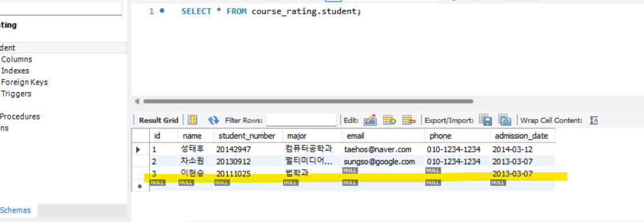Select email sungso@google.com
Screen dimensions: 644x222
[383, 161]
